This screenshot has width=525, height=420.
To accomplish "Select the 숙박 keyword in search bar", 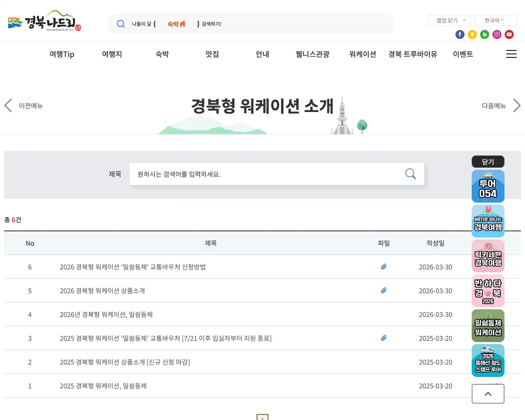I will [x=176, y=24].
